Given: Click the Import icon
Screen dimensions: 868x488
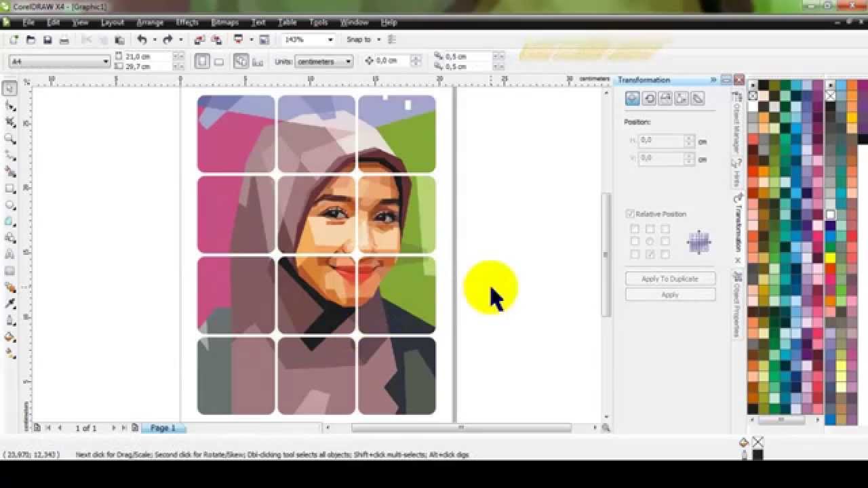Looking at the screenshot, I should (199, 40).
